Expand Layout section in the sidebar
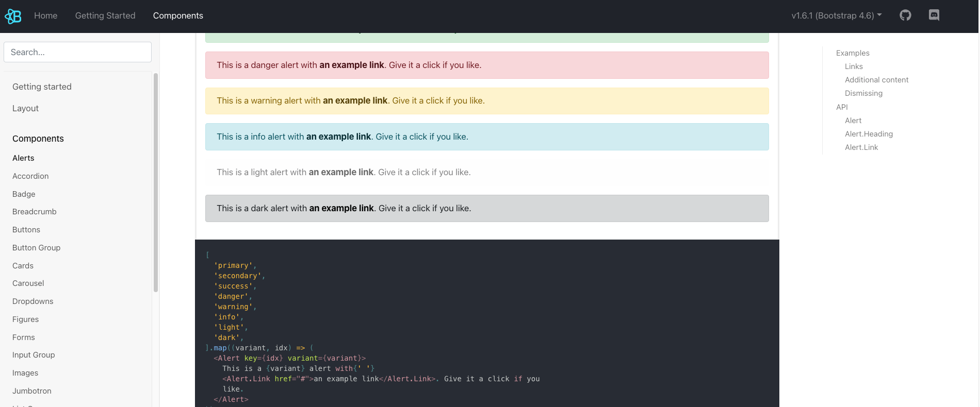Screen dimensions: 980x407 click(x=25, y=108)
